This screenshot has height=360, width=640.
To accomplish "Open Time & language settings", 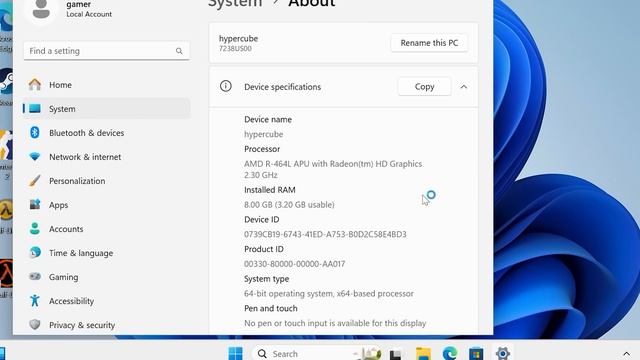I will [x=106, y=253].
